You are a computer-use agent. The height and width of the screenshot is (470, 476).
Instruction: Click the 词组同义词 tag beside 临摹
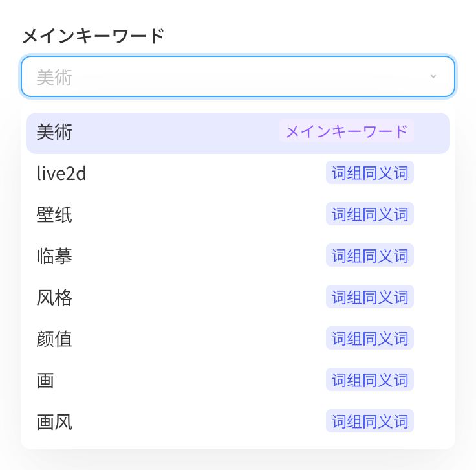click(x=370, y=255)
